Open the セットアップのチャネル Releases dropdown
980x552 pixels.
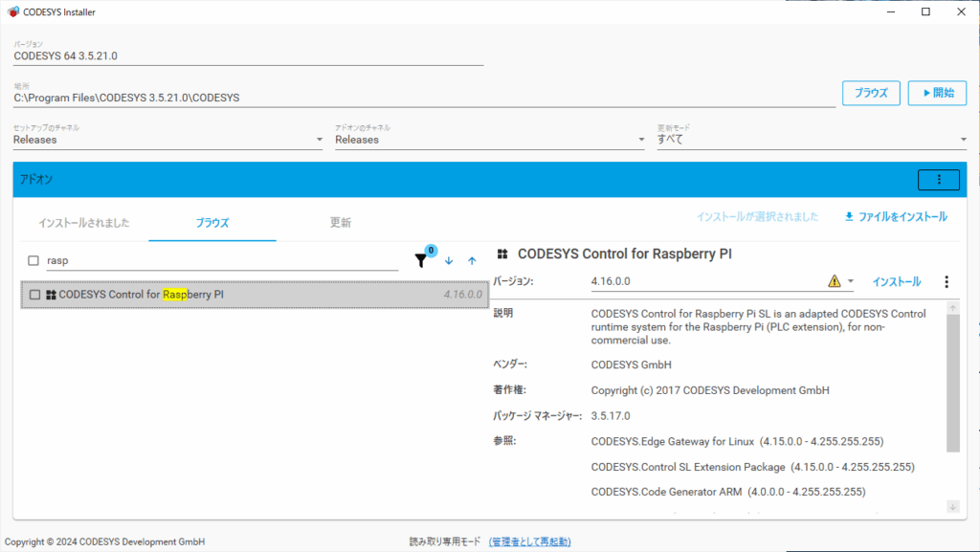click(168, 140)
